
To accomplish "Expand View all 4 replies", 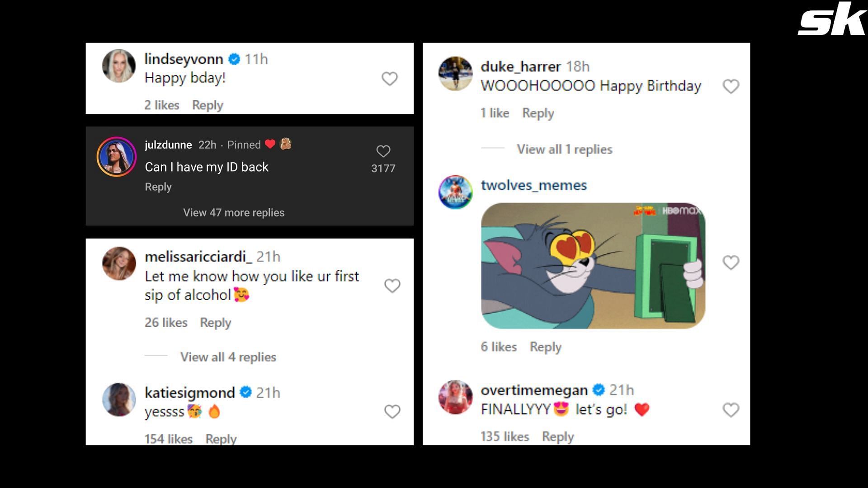I will coord(228,357).
